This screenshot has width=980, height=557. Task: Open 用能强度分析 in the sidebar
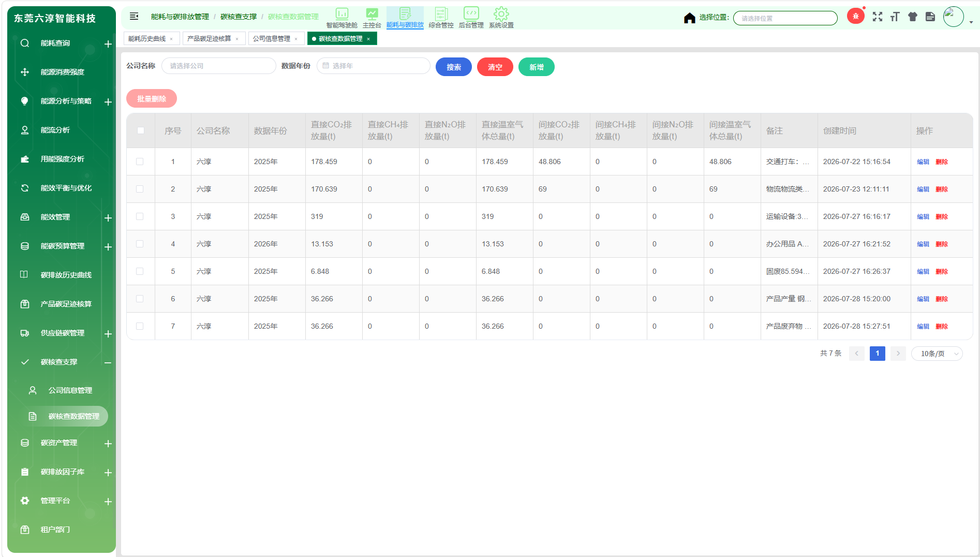pos(62,159)
